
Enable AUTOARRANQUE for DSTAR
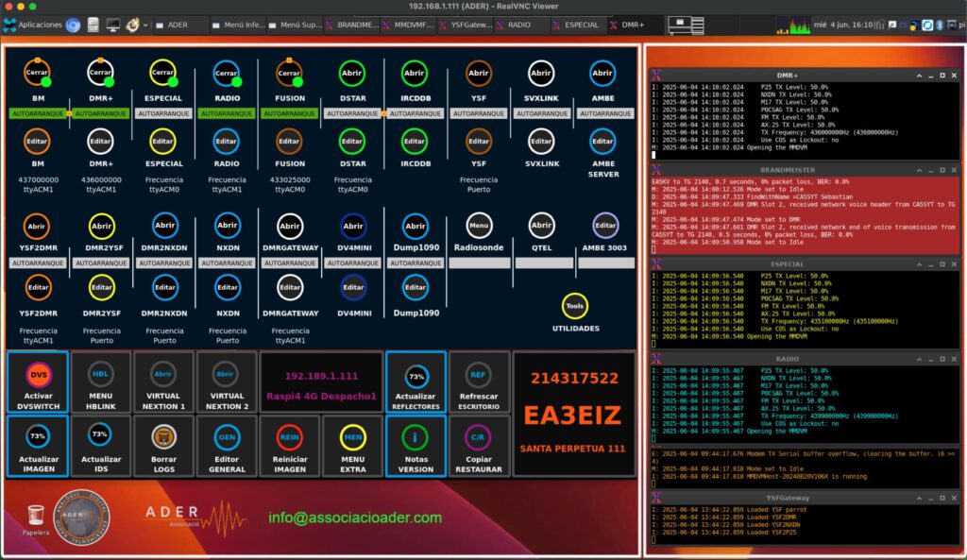352,113
